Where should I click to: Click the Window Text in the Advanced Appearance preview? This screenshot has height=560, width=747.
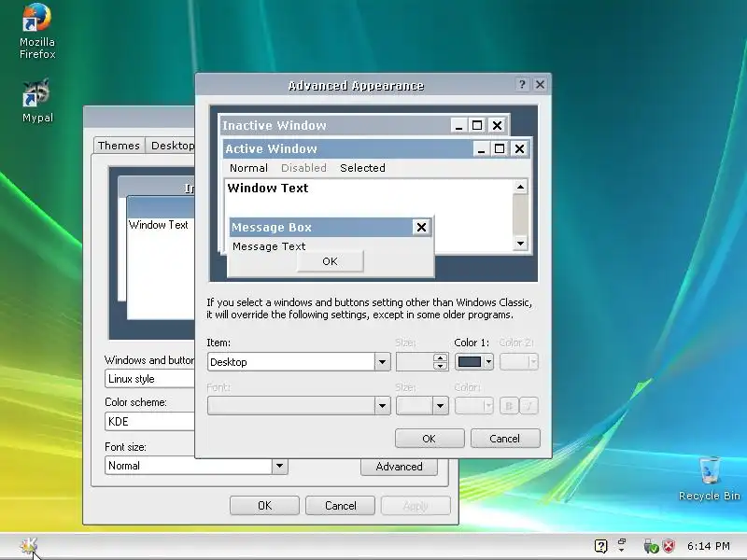coord(268,189)
